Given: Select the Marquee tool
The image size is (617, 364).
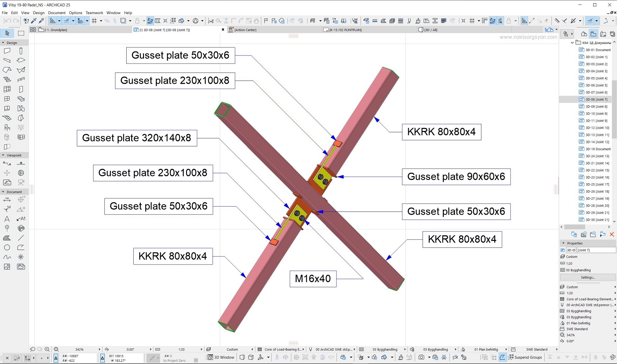Looking at the screenshot, I should point(21,33).
